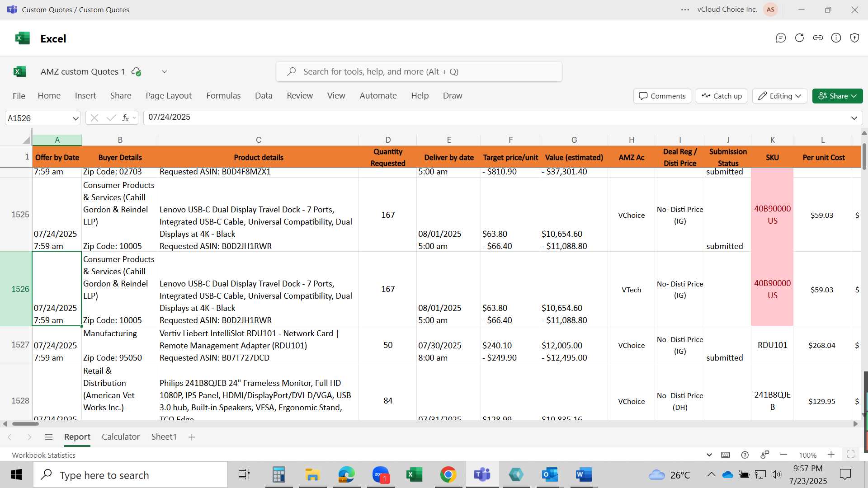Show hidden system tray icons
Viewport: 868px width, 488px height.
(x=711, y=474)
